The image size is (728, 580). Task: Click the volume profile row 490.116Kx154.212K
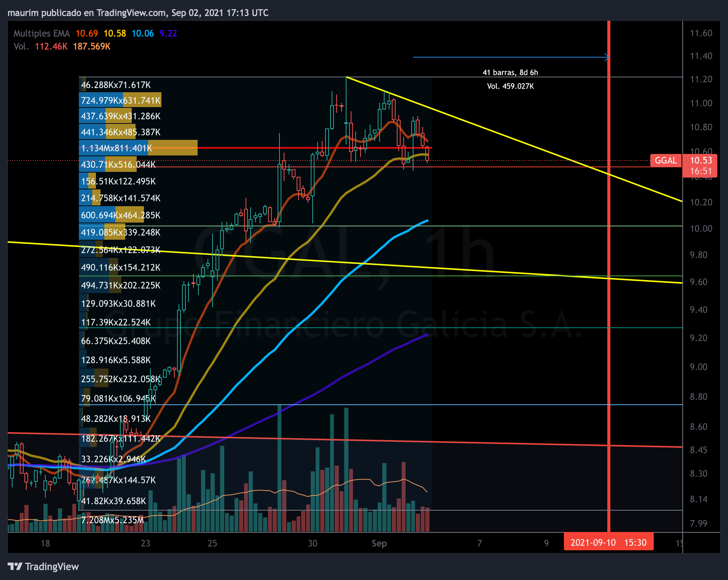click(x=120, y=268)
